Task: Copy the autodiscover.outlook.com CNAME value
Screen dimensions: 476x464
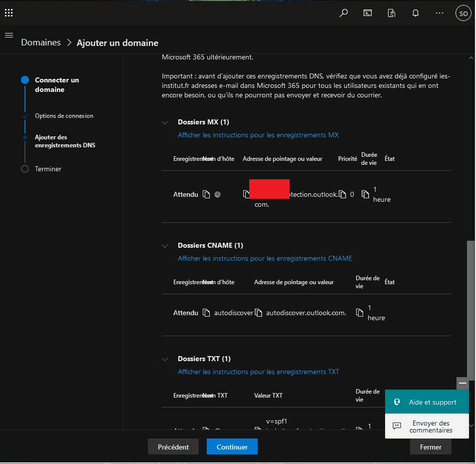Action: click(x=258, y=313)
